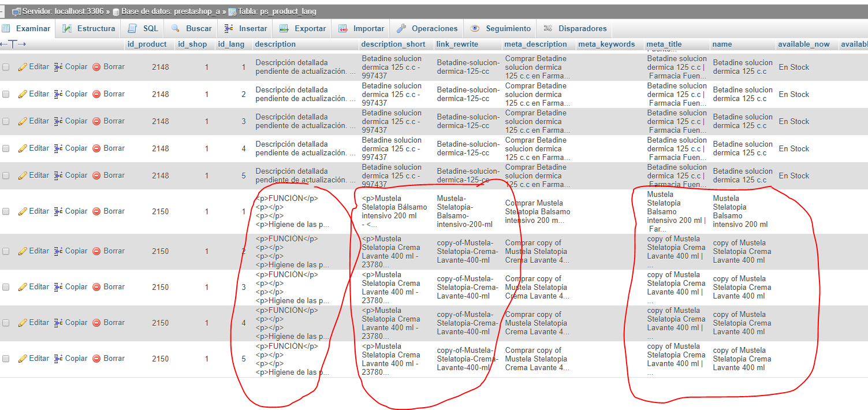Open the Operaciones tab

[x=427, y=28]
